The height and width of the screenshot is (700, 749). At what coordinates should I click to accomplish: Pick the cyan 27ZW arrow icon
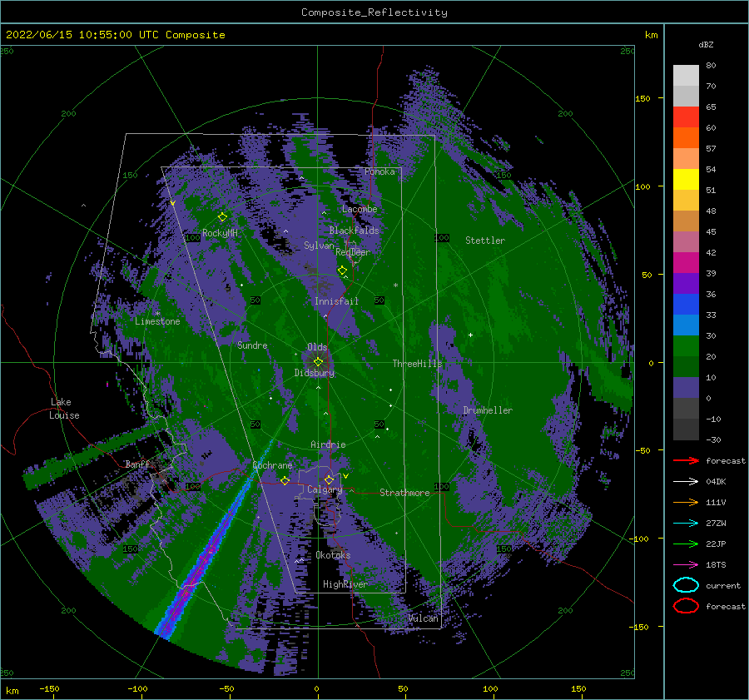pyautogui.click(x=686, y=523)
